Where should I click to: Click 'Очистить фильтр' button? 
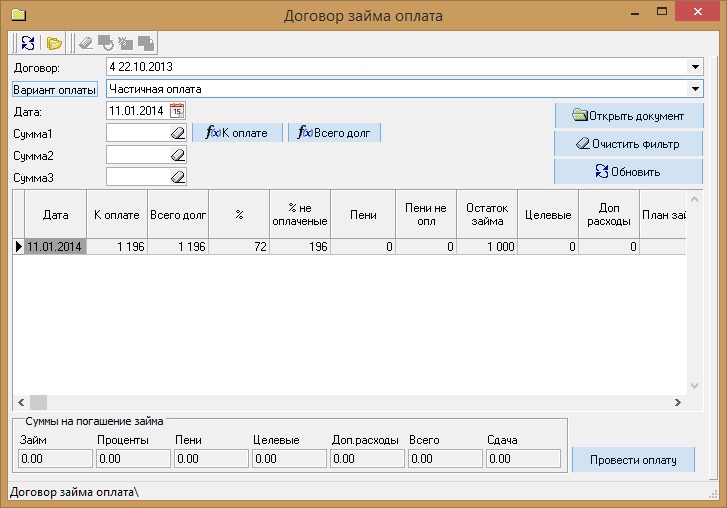click(x=629, y=144)
